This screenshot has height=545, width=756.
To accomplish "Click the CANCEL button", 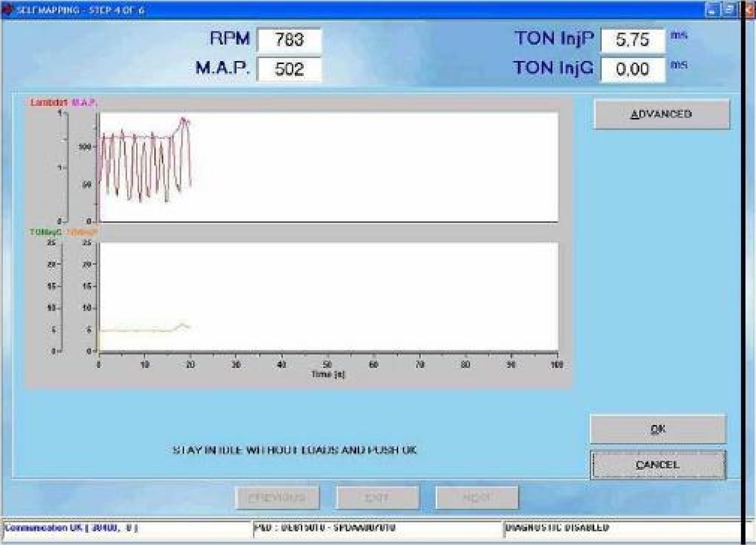I will [x=658, y=464].
